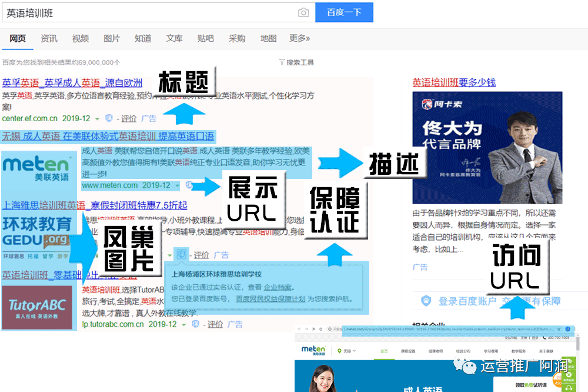Open the 英语培训班要多少钱 sidebar link
The height and width of the screenshot is (392, 588).
click(454, 82)
